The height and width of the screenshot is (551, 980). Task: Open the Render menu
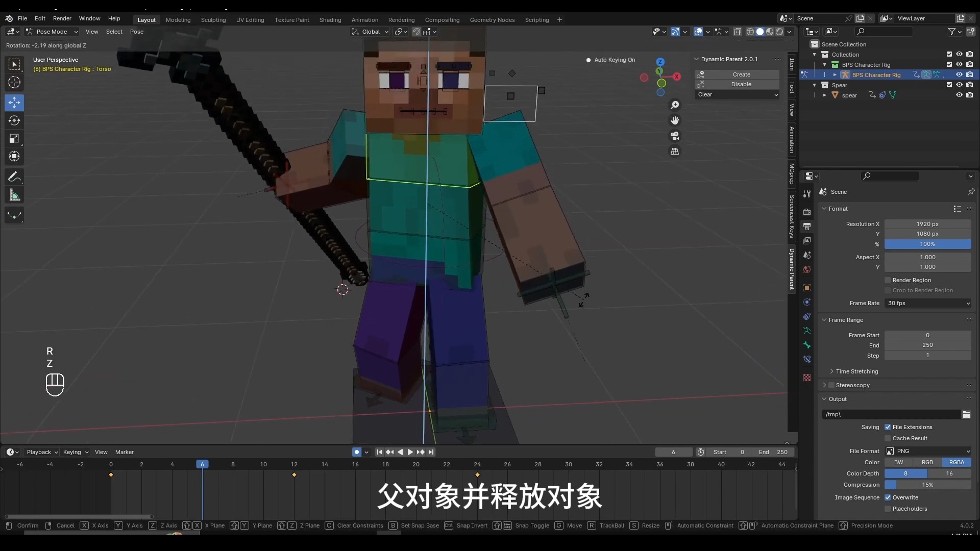point(62,18)
